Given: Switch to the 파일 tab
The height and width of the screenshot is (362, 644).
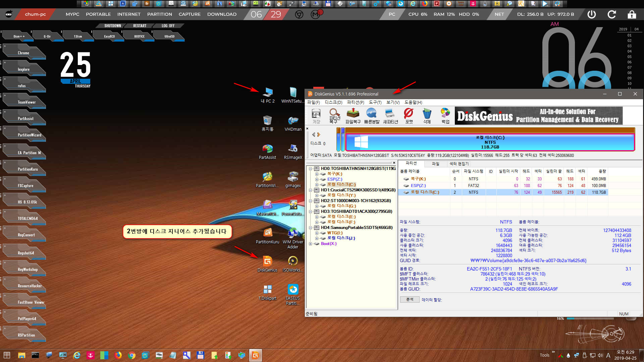Looking at the screenshot, I should pos(435,164).
